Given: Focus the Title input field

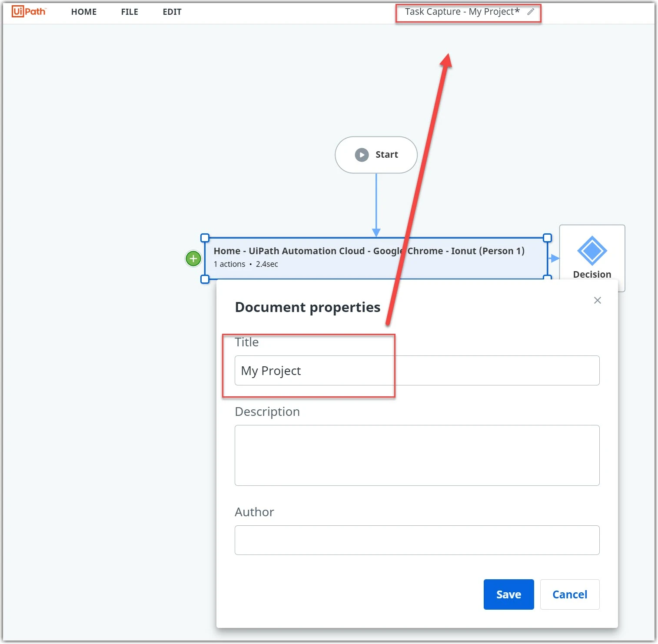Looking at the screenshot, I should (x=417, y=370).
